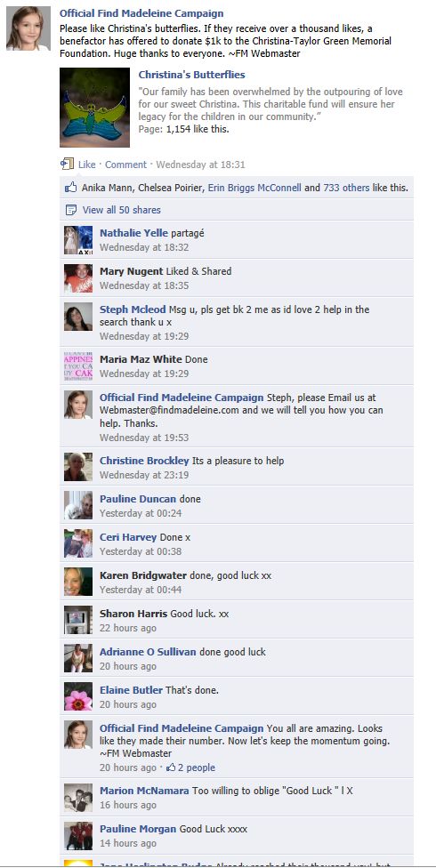Open Christina's Butterflies butterfly thumbnail
This screenshot has height=868, width=436.
[94, 108]
